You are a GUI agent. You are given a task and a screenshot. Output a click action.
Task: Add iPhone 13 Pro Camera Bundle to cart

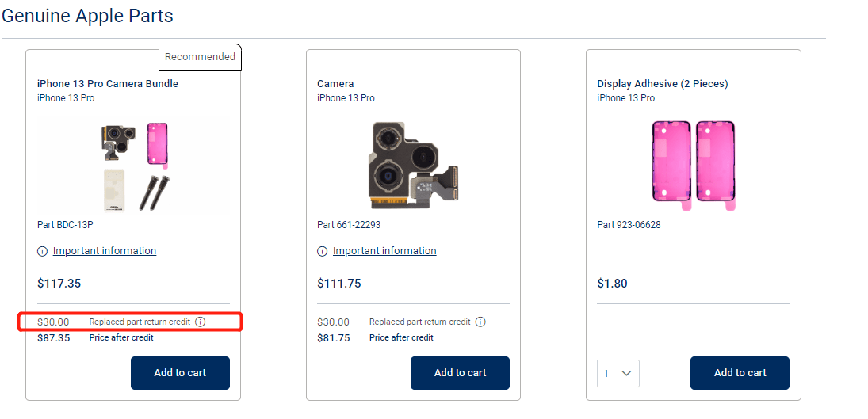point(180,373)
